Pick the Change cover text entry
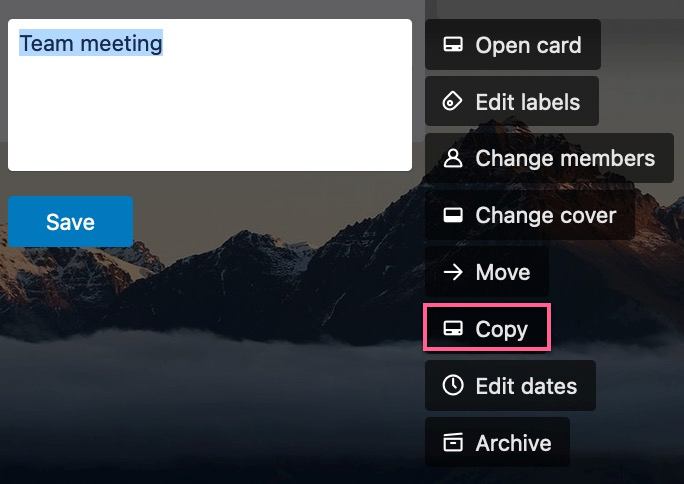The height and width of the screenshot is (484, 684). click(x=546, y=215)
